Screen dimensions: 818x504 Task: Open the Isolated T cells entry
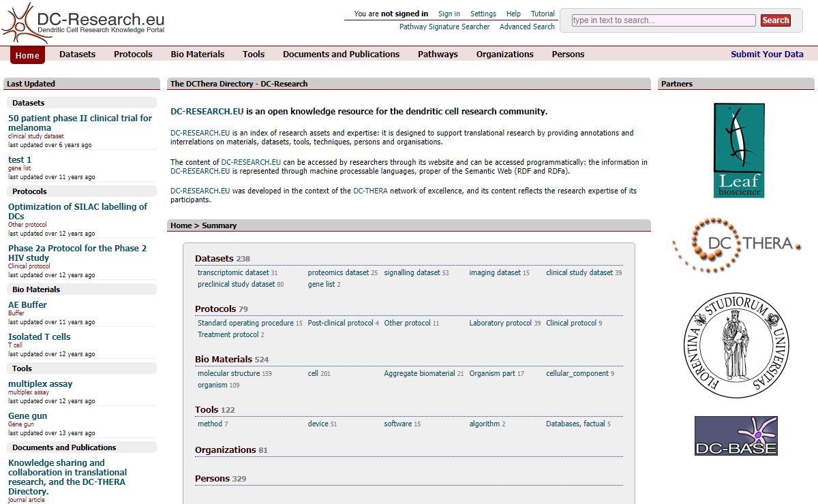[x=39, y=336]
